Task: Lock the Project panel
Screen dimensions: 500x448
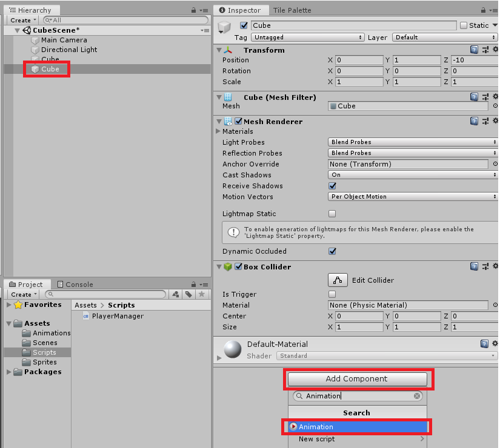Action: coord(193,284)
